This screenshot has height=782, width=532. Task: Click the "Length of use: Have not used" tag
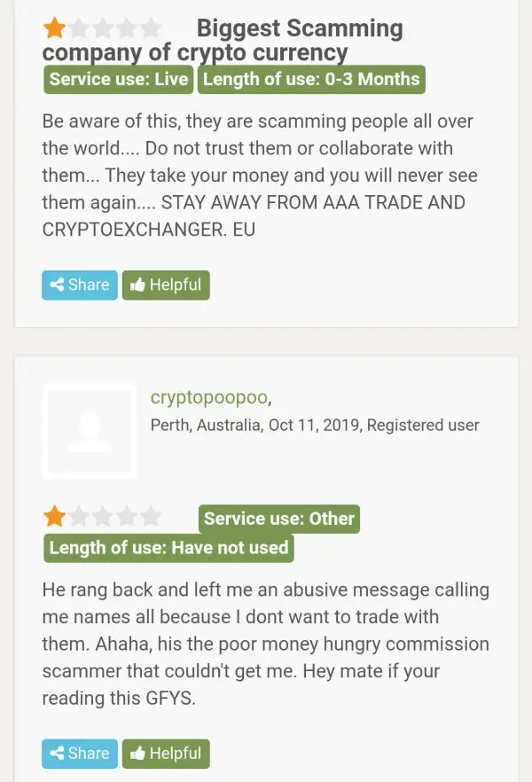(x=168, y=547)
